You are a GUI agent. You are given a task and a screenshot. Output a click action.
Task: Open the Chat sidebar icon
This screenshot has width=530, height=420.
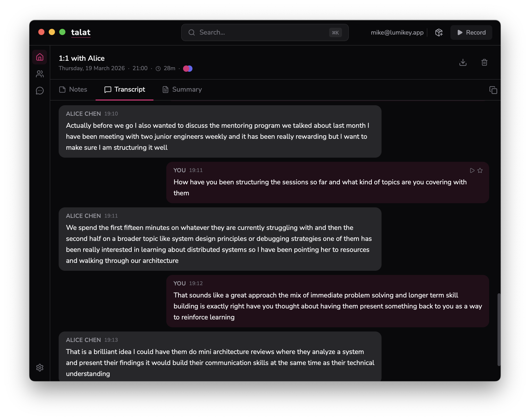[40, 91]
